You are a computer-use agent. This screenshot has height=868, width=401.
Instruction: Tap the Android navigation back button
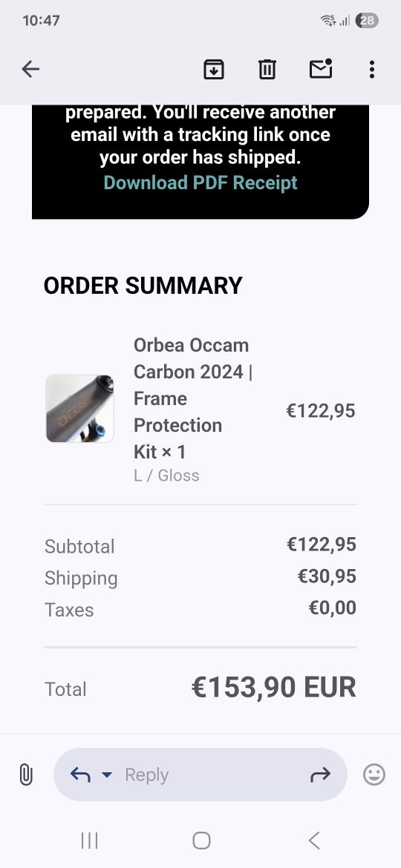(314, 841)
